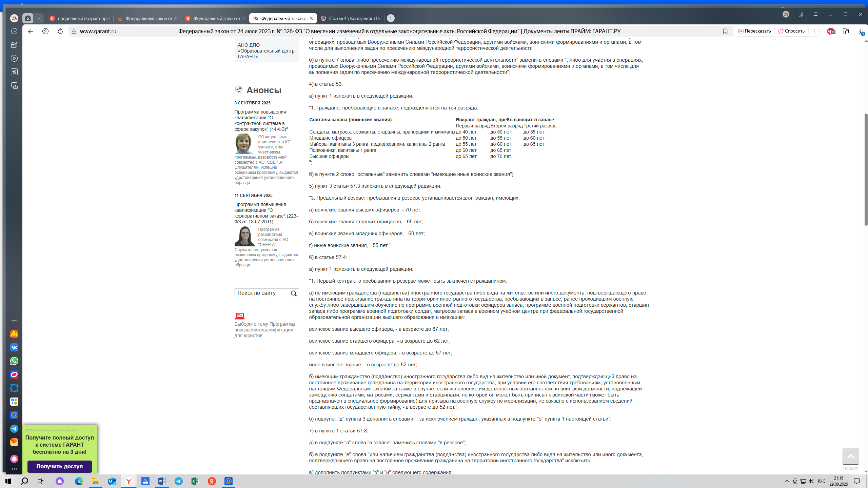Click the Пересказать button
The image size is (868, 488).
click(755, 31)
